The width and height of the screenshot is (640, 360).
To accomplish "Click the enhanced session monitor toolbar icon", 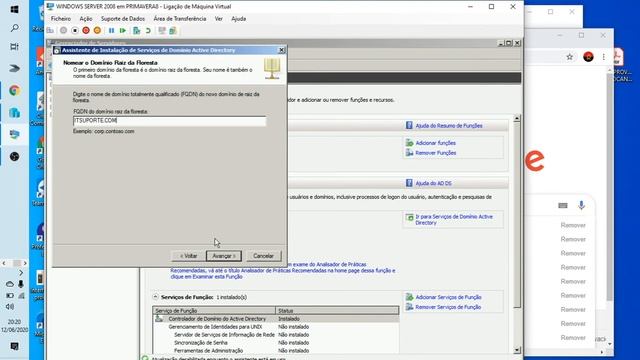I will pos(162,31).
